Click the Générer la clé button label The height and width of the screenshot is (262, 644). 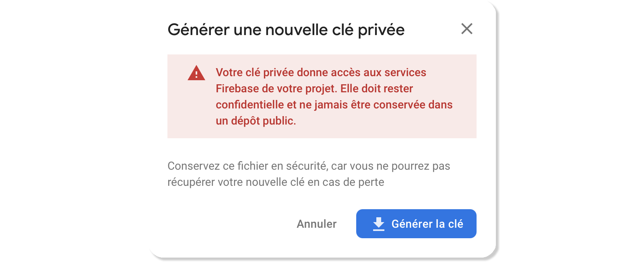tap(427, 224)
